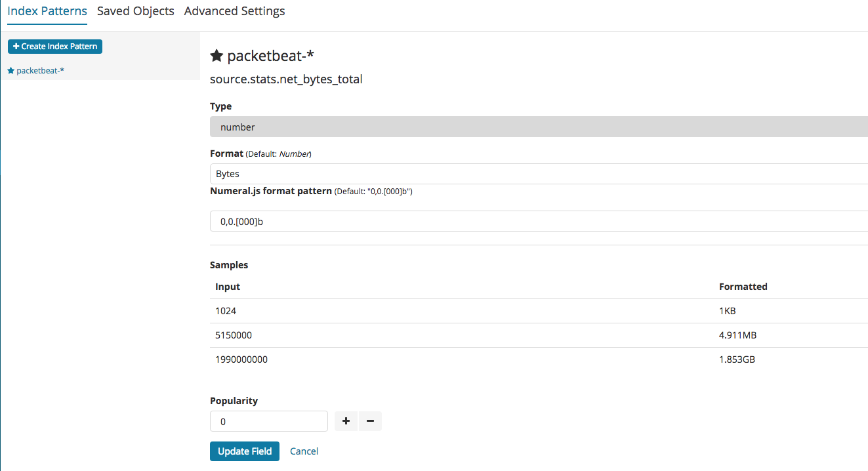Click the source.stats.net_bytes_total field name
The width and height of the screenshot is (868, 471).
click(286, 79)
